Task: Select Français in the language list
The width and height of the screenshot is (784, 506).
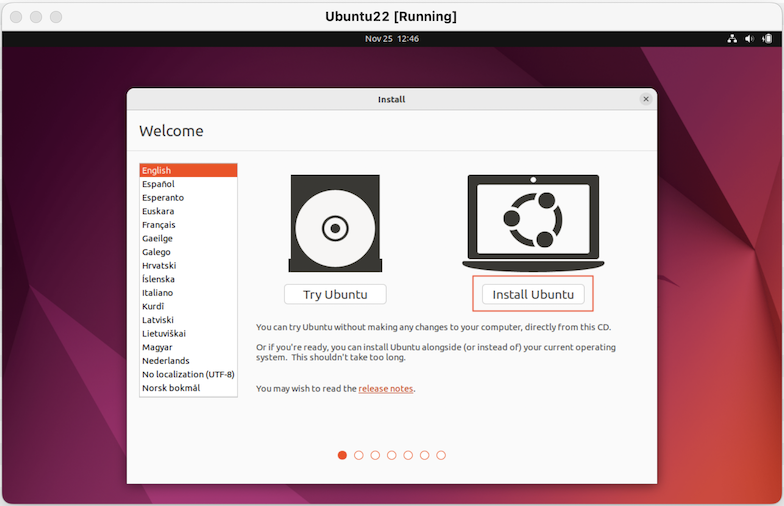Action: click(x=188, y=224)
